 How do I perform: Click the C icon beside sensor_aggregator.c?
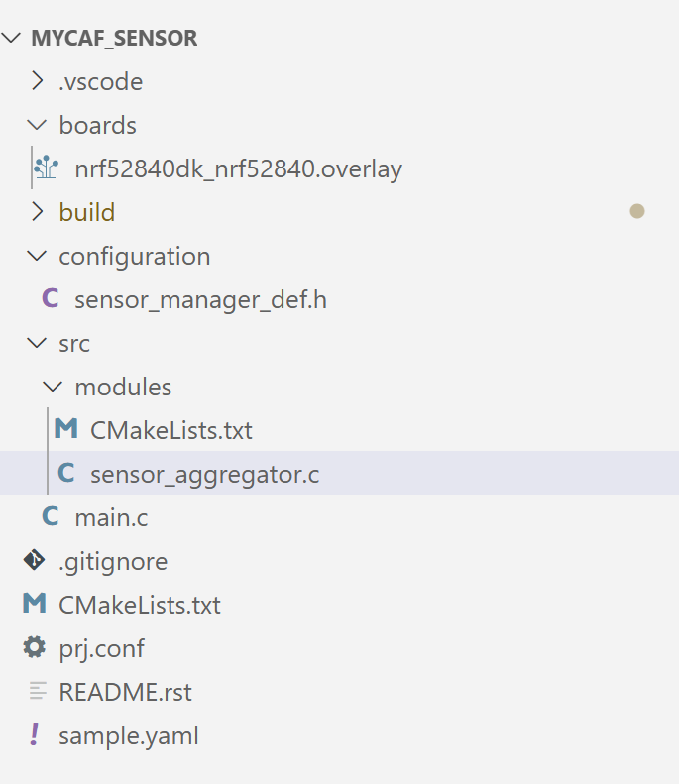coord(65,474)
